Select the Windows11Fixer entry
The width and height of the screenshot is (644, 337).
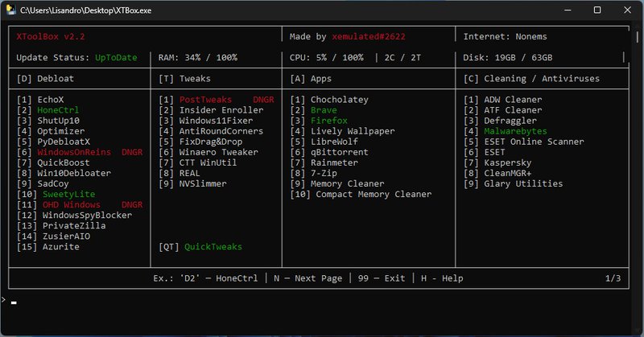coord(205,121)
